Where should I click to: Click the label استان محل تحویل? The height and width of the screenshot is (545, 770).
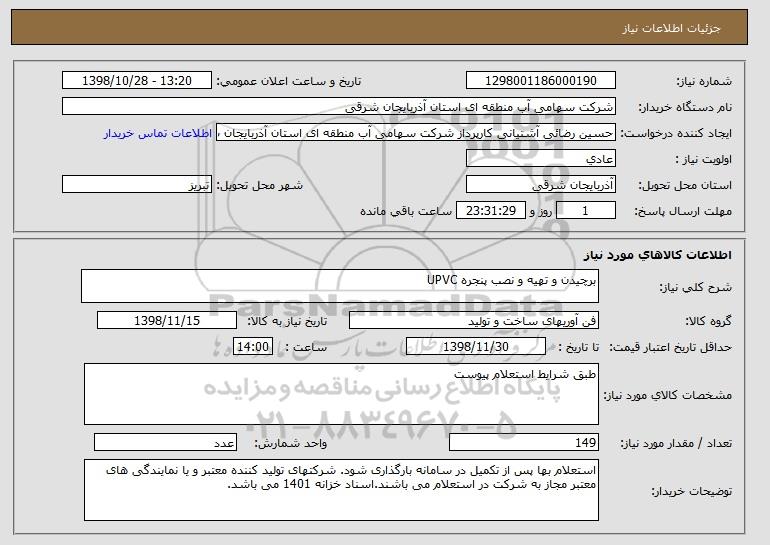685,186
